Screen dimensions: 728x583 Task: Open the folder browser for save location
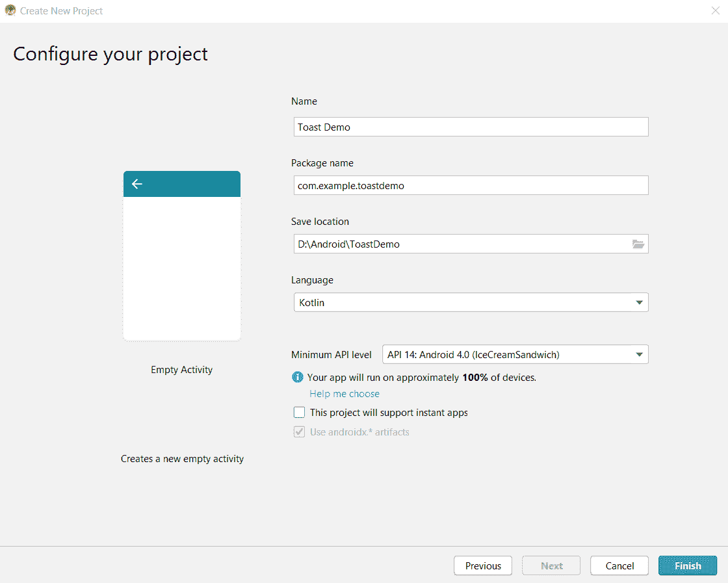638,243
